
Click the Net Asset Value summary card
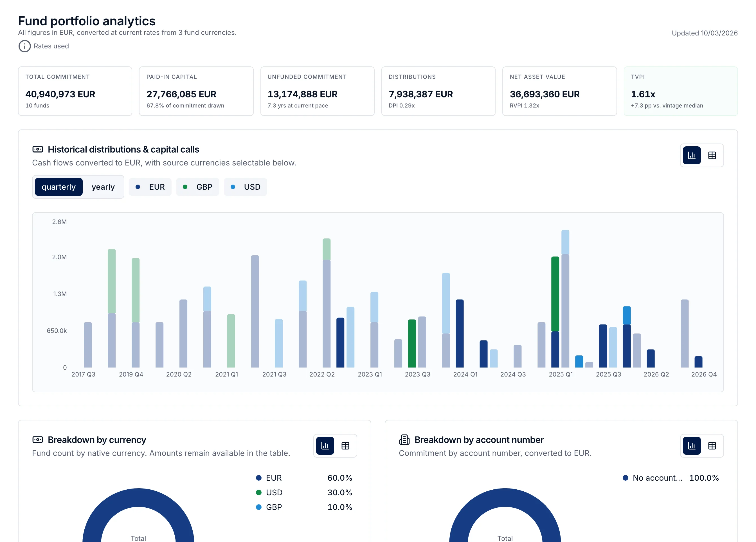559,91
